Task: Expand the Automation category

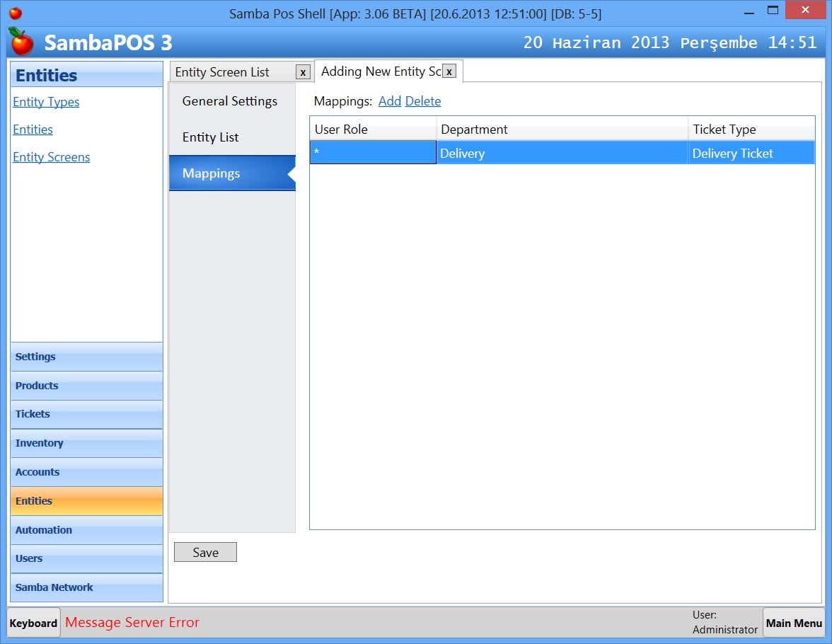Action: 43,530
